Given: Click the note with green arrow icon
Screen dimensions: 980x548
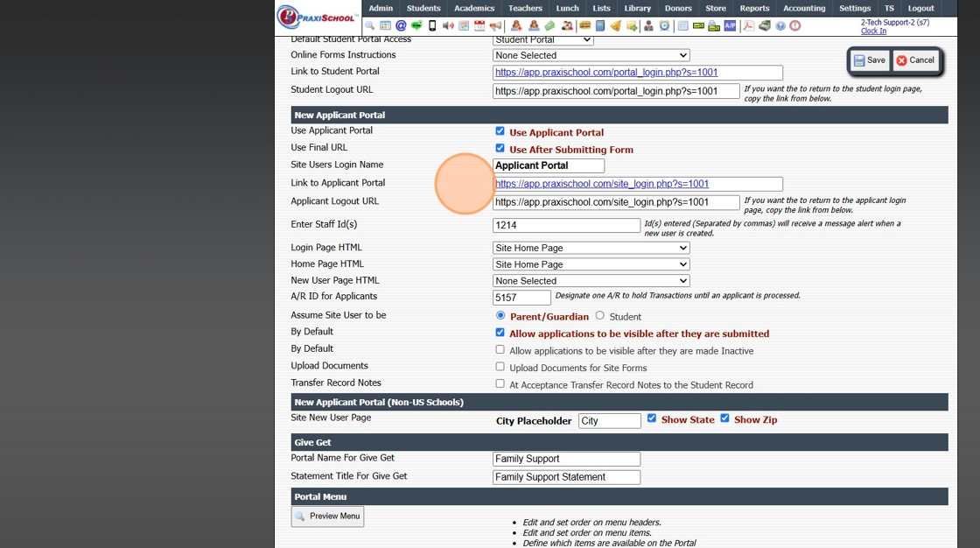Looking at the screenshot, I should tap(631, 25).
